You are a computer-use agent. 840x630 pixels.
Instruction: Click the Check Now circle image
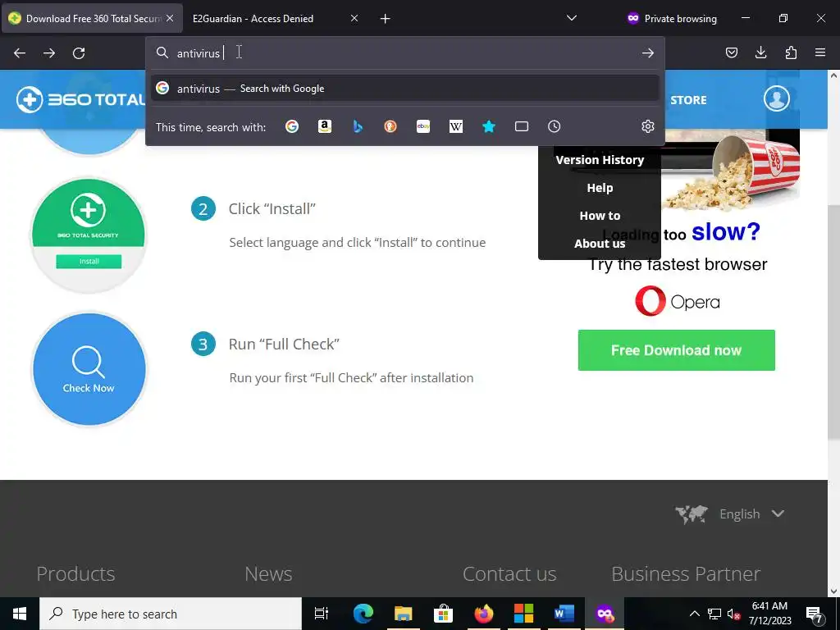[89, 370]
